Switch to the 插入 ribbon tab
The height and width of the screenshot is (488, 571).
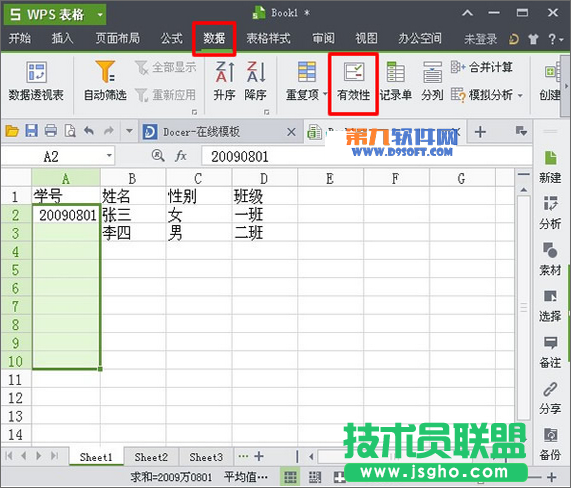click(62, 38)
